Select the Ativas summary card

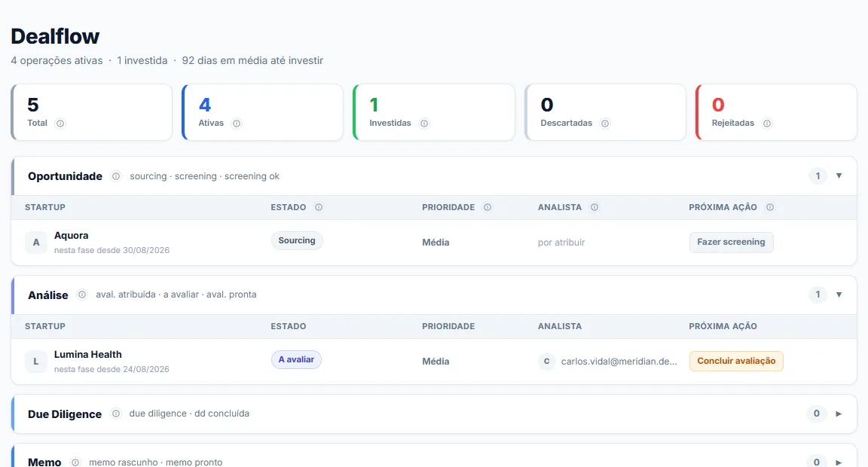coord(262,112)
